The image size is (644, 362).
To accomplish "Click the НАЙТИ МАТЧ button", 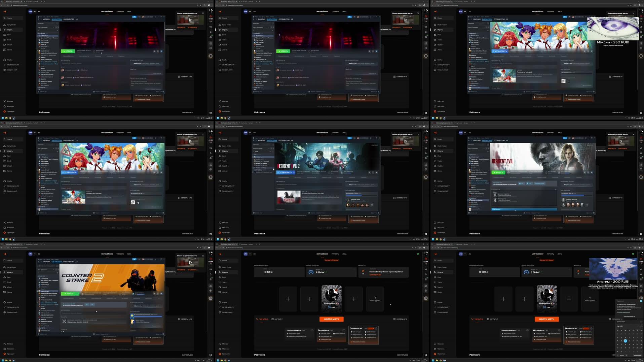I will point(331,319).
